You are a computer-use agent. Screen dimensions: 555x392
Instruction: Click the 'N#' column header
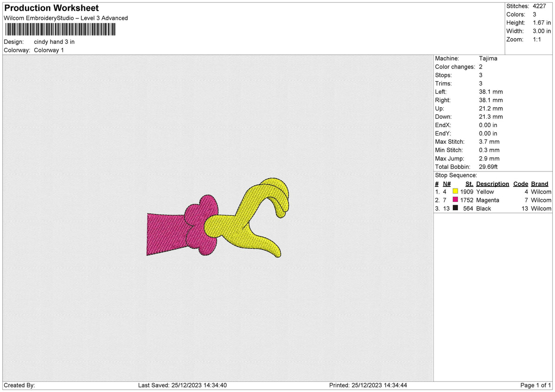tap(447, 184)
